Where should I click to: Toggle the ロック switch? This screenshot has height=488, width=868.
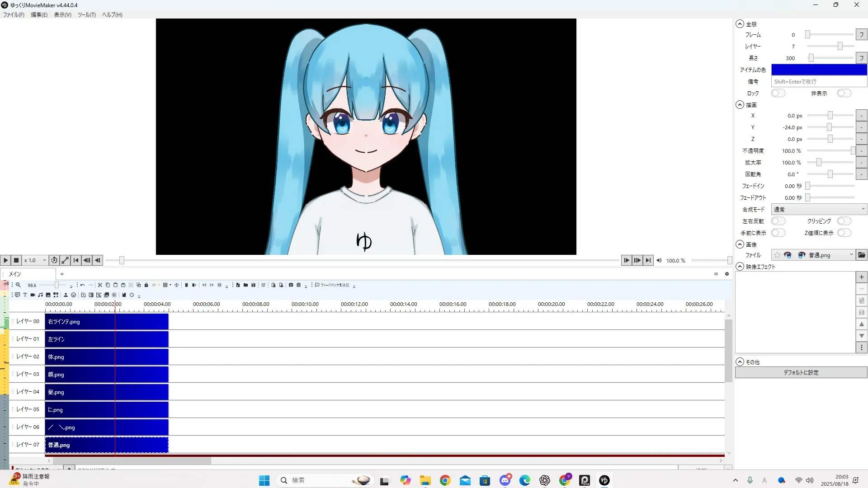coord(778,93)
